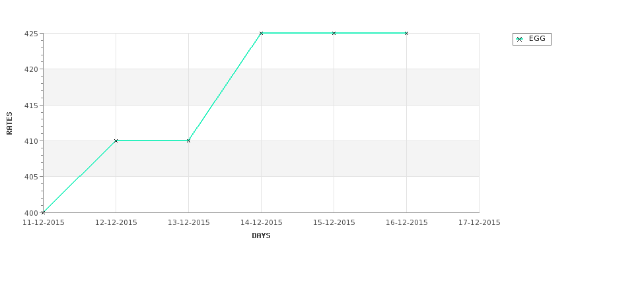Select the 12-12-2015 data marker
This screenshot has height=283, width=644.
[x=116, y=141]
